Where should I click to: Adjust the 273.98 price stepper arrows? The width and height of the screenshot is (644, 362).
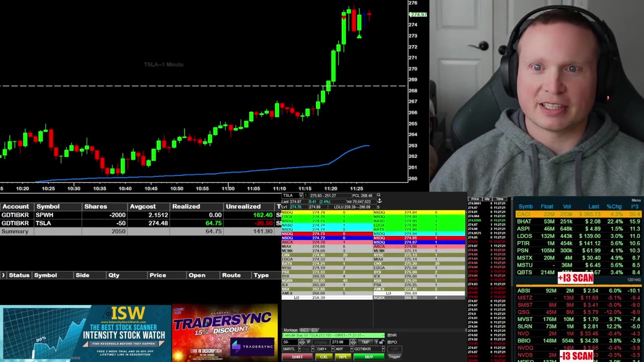tap(353, 342)
